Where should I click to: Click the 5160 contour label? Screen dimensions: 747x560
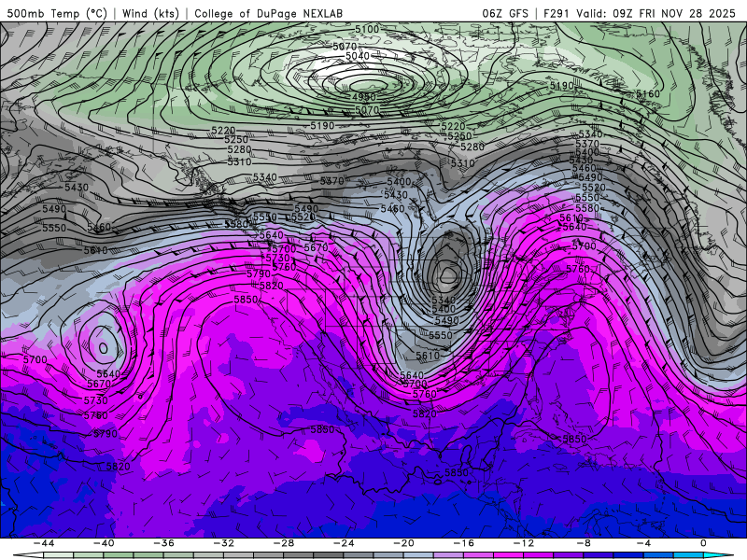pyautogui.click(x=648, y=94)
